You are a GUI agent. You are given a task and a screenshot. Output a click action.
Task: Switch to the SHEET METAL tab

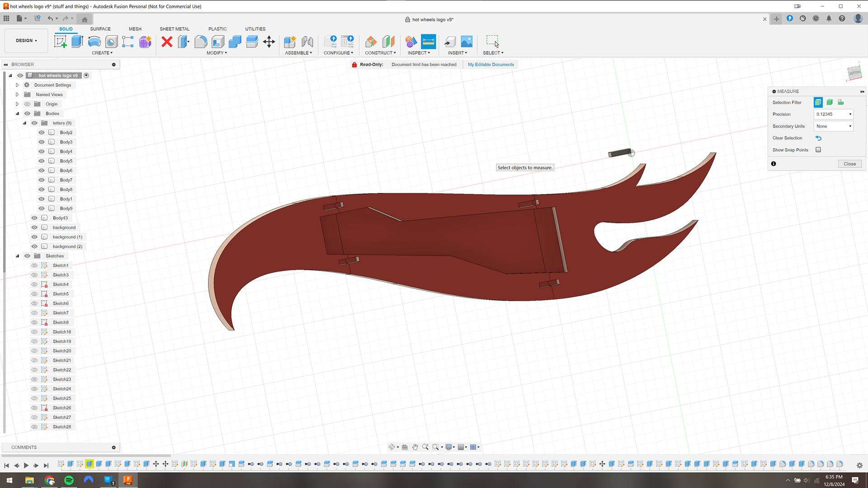tap(175, 29)
